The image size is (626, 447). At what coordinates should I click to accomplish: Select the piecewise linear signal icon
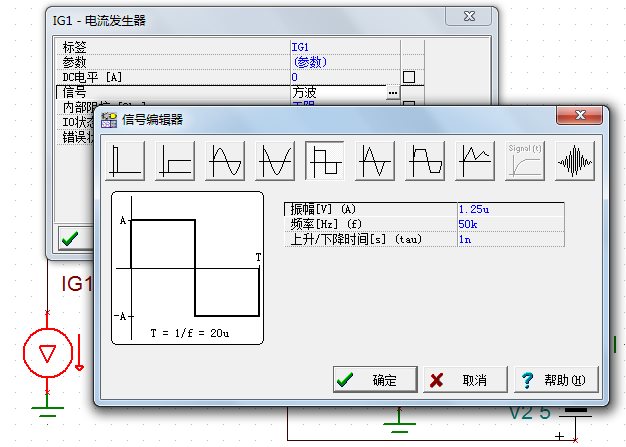[475, 161]
